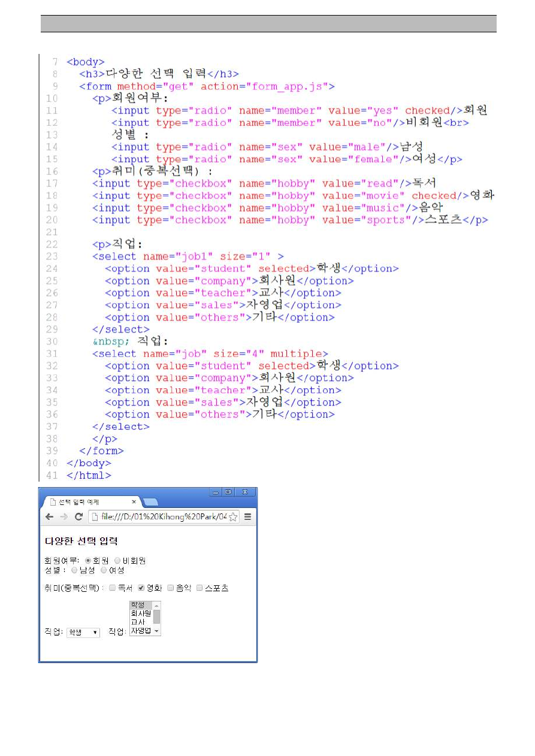
Task: Uncheck the 영화 hobby checkbox
Action: (141, 588)
